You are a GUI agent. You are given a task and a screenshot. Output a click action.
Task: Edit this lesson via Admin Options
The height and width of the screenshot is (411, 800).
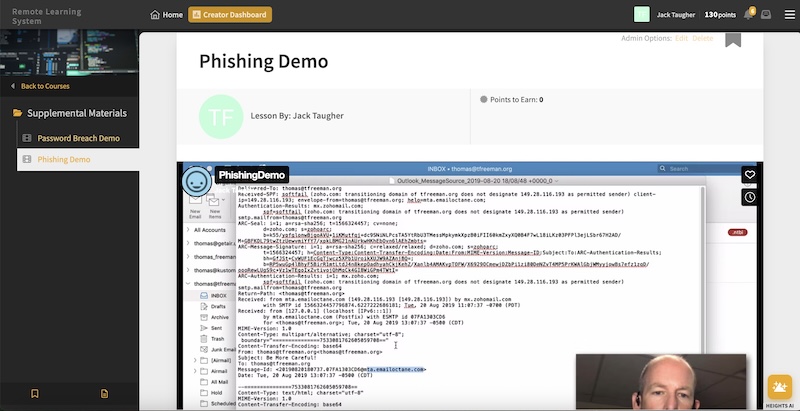(682, 38)
